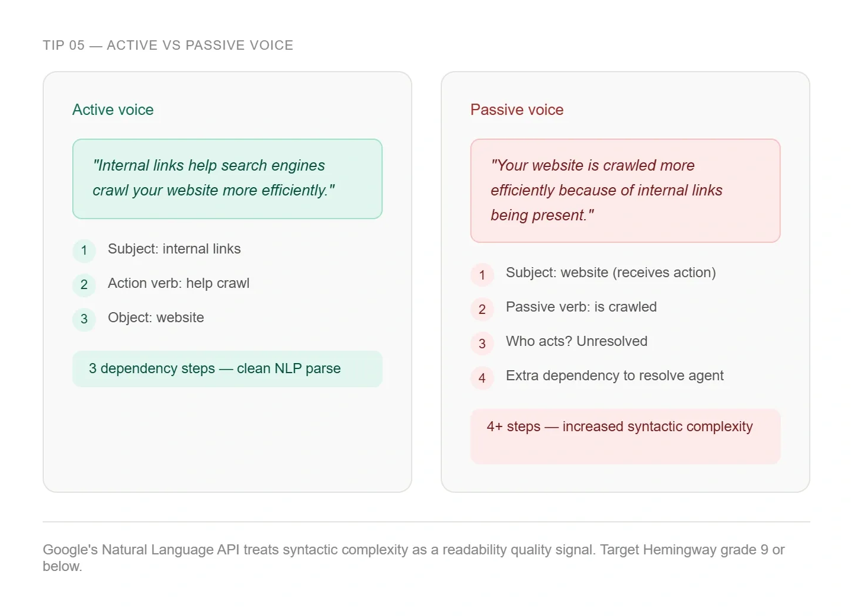853x616 pixels.
Task: Click the '3 dependency steps' summary banner
Action: 227,368
